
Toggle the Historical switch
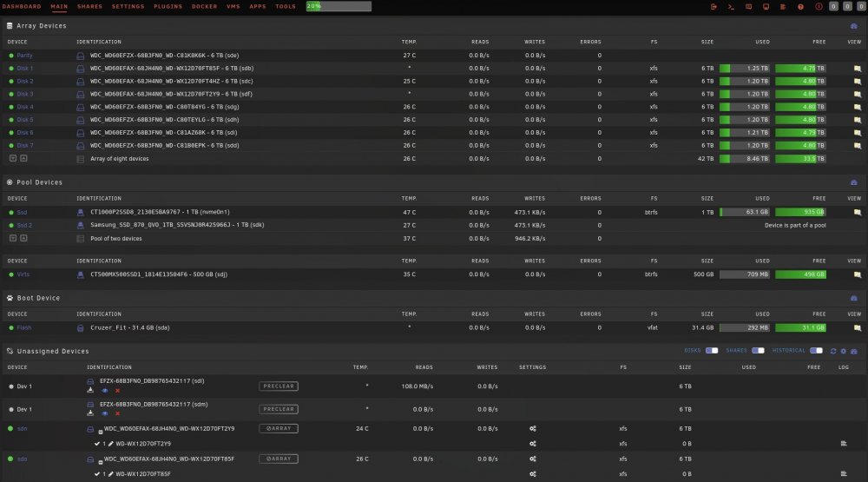[x=816, y=351]
